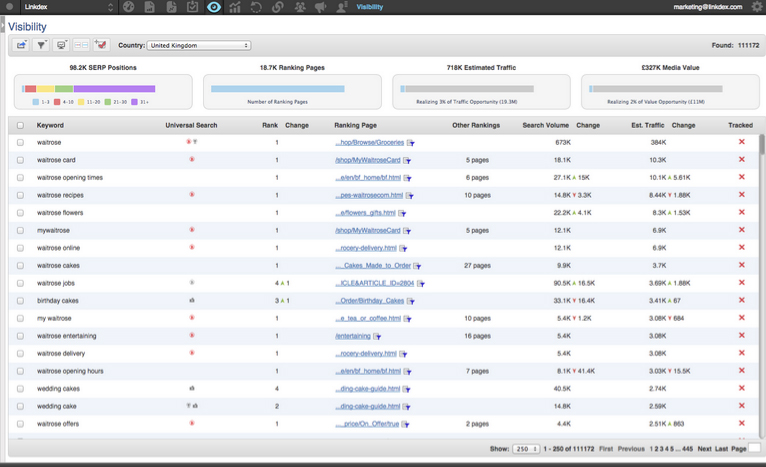Check the box for keyword waitrose
766x467 pixels.
tap(20, 143)
